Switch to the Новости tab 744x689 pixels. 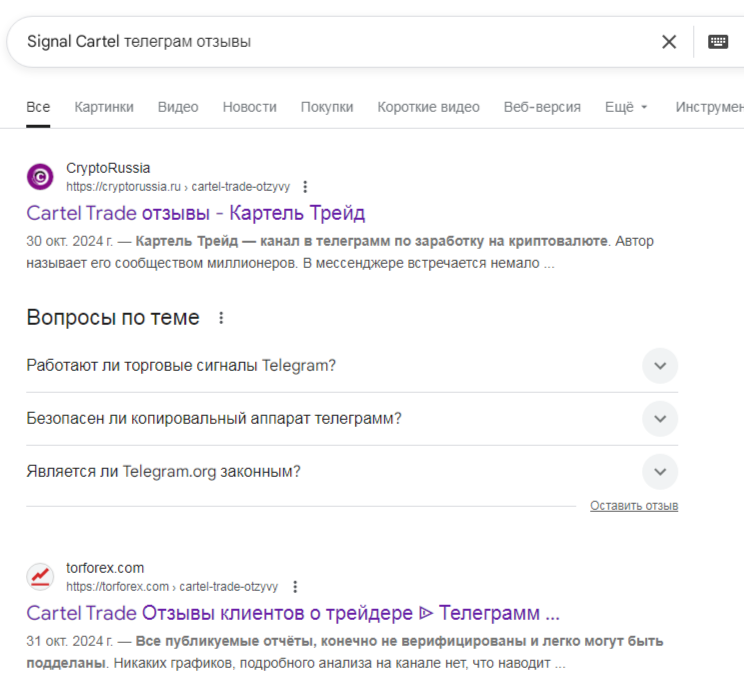(249, 107)
